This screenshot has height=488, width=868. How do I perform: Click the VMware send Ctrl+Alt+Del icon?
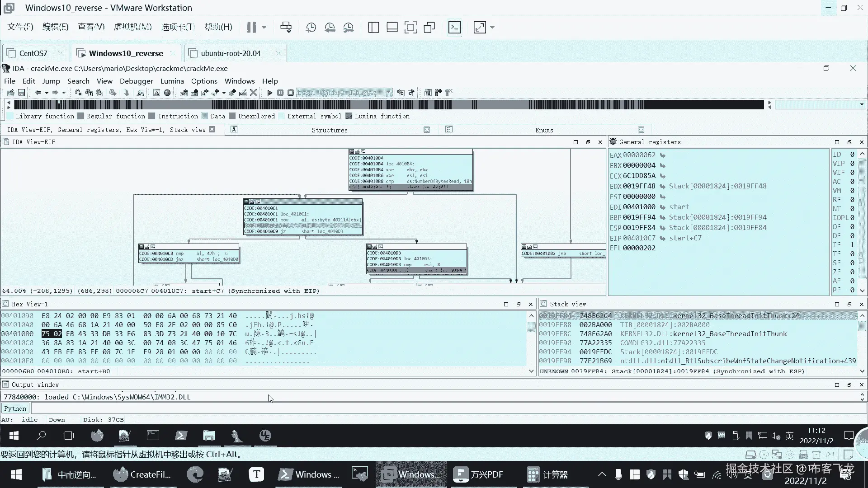click(286, 28)
